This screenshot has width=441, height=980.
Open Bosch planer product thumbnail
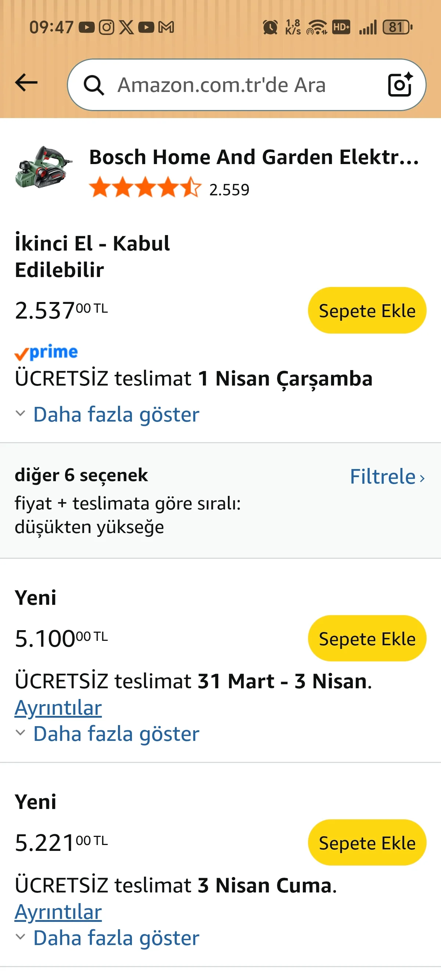pyautogui.click(x=43, y=167)
